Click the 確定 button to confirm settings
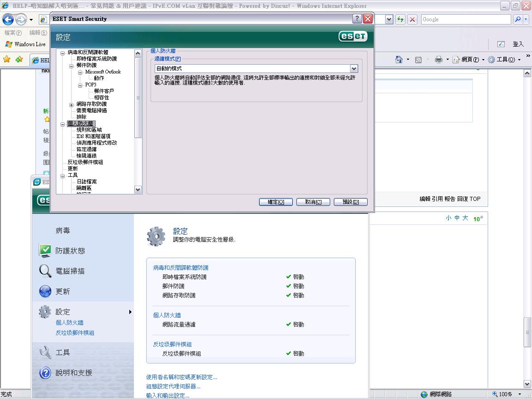The image size is (532, 399). click(276, 202)
